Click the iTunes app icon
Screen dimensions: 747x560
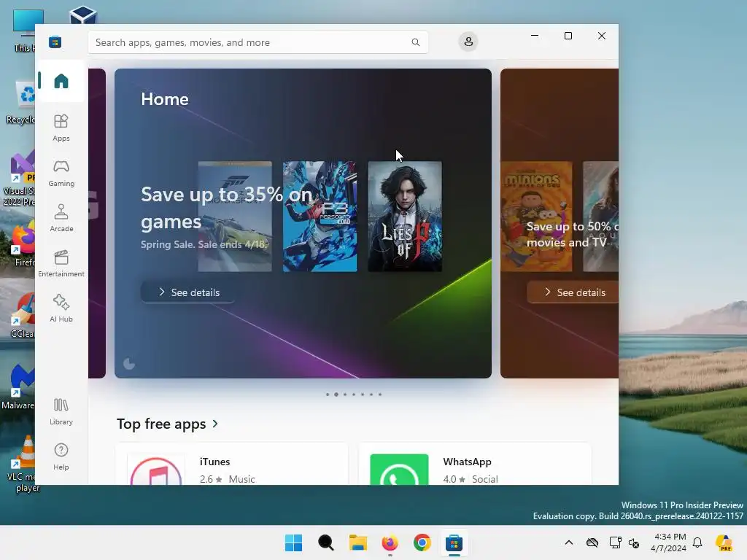point(156,470)
